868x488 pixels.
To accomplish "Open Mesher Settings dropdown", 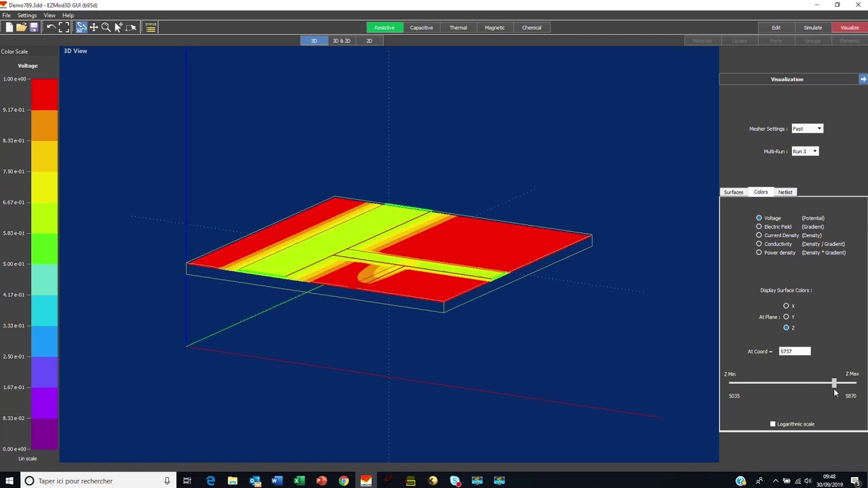I will tap(807, 129).
